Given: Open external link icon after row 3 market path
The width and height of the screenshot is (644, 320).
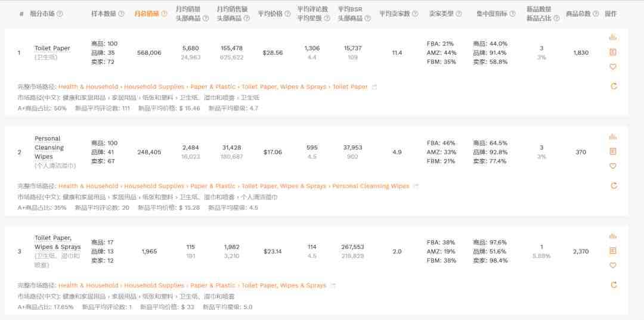Looking at the screenshot, I should 333,285.
